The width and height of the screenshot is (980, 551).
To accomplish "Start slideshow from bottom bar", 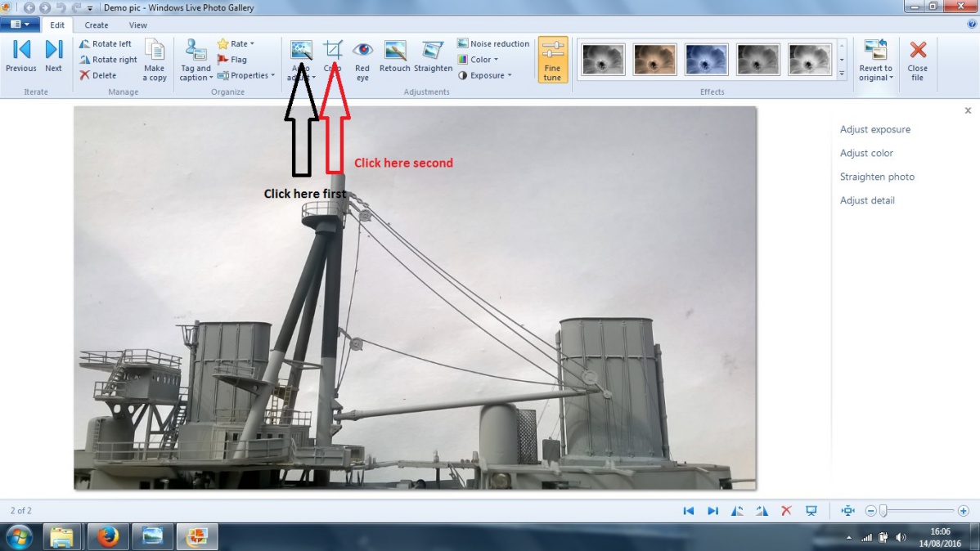I will pyautogui.click(x=811, y=510).
